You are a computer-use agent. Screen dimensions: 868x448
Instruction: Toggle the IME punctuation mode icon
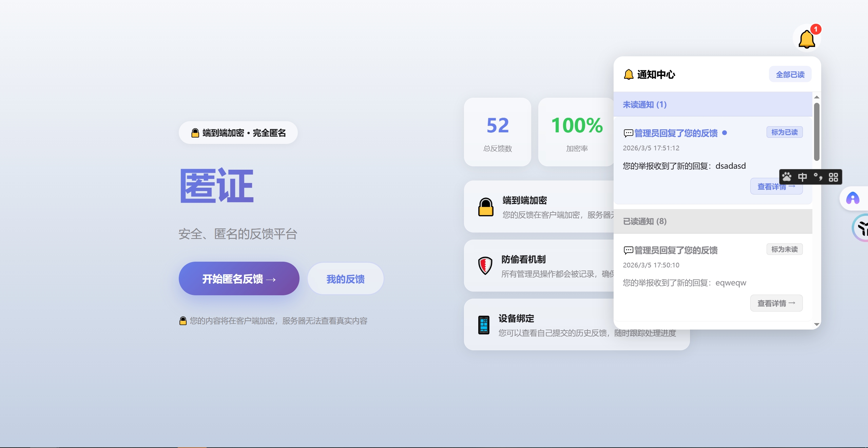click(818, 177)
